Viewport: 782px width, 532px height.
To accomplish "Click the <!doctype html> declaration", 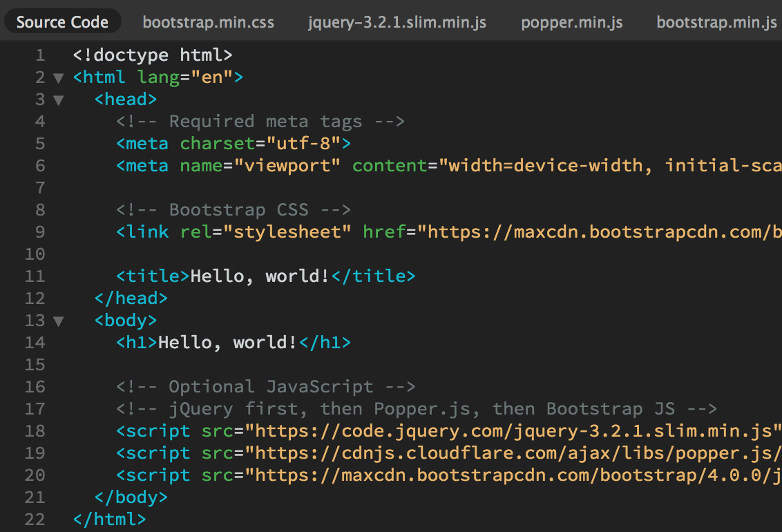I will tap(153, 55).
